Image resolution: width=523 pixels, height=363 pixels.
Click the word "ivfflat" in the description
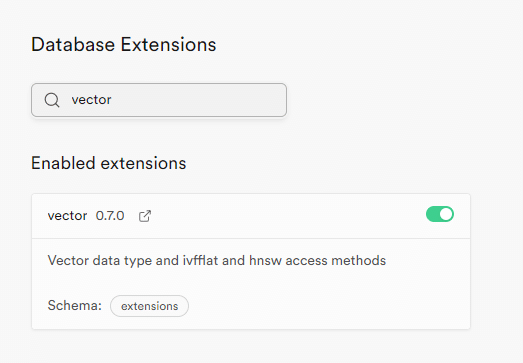click(x=200, y=260)
